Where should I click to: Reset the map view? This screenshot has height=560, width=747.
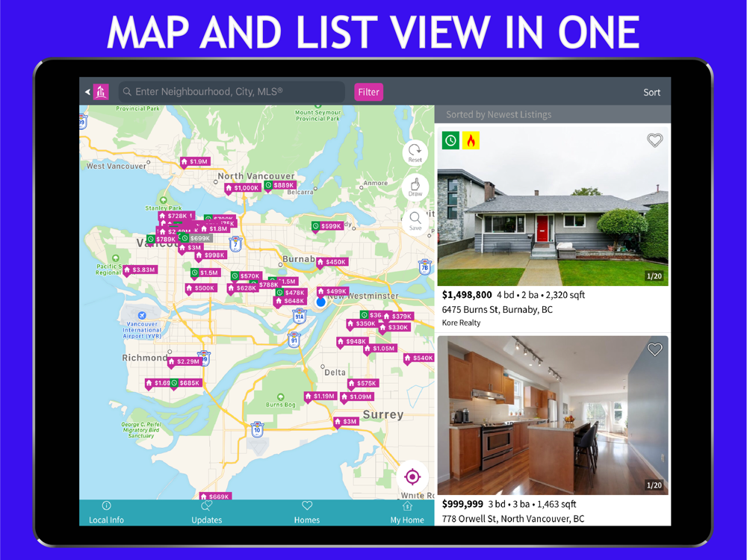pyautogui.click(x=415, y=153)
